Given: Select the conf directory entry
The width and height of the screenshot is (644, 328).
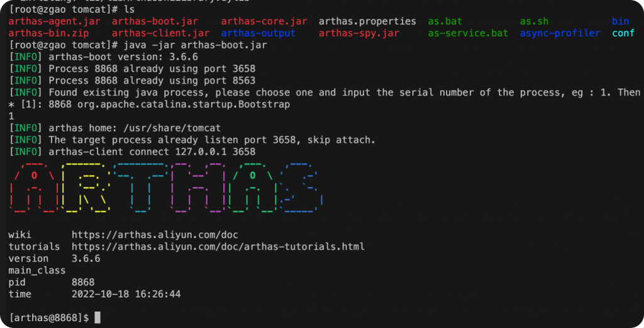Looking at the screenshot, I should (623, 33).
